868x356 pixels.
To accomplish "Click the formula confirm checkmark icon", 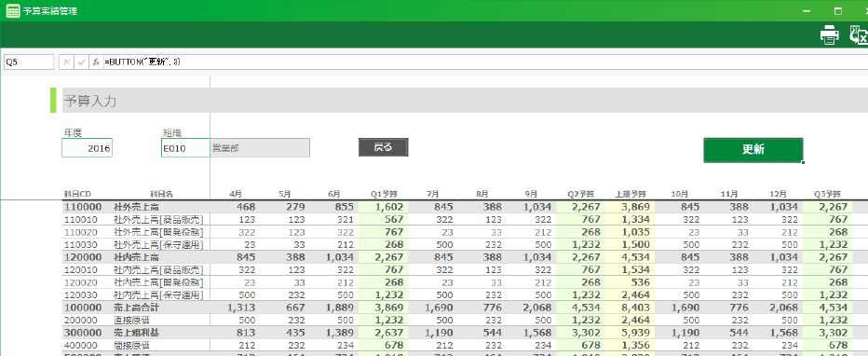I will pos(81,62).
